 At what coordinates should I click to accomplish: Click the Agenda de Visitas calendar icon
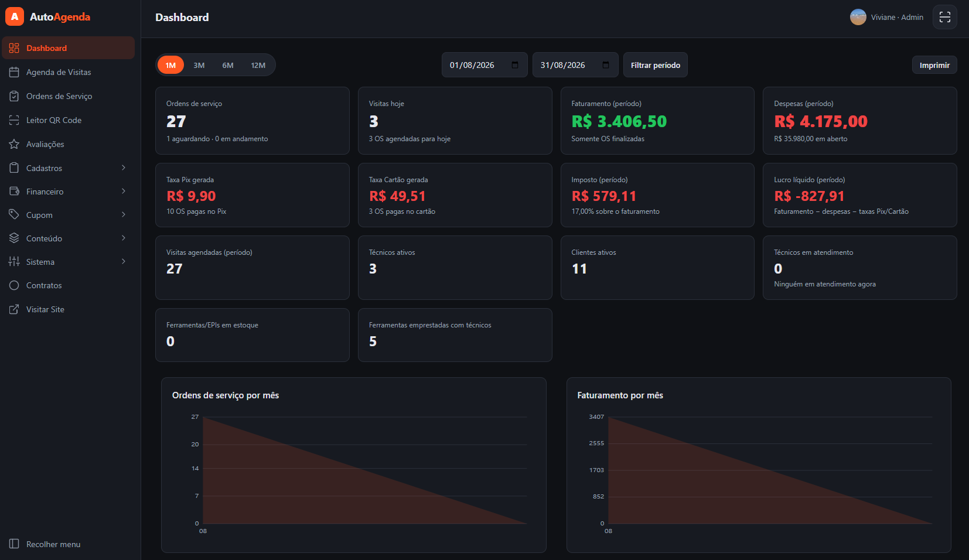click(x=14, y=72)
